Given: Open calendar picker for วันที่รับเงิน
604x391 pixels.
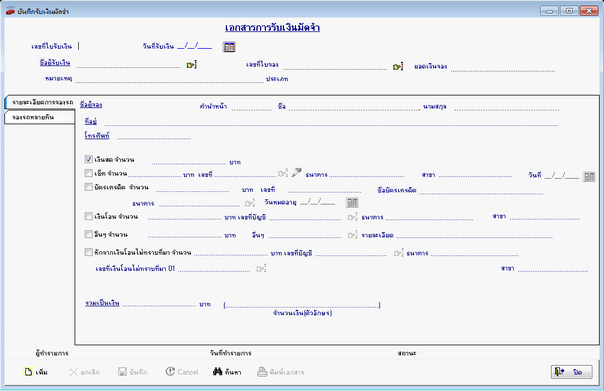Looking at the screenshot, I should 229,47.
